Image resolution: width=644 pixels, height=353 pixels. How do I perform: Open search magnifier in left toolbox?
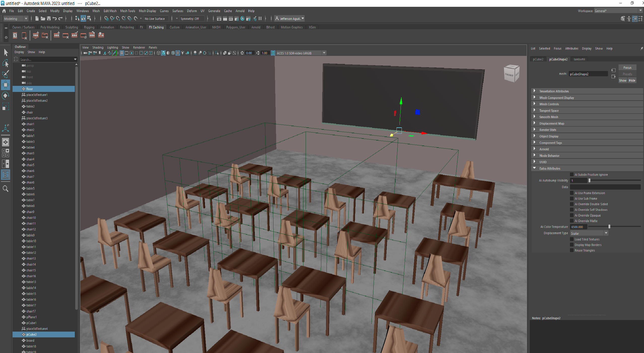coord(6,188)
